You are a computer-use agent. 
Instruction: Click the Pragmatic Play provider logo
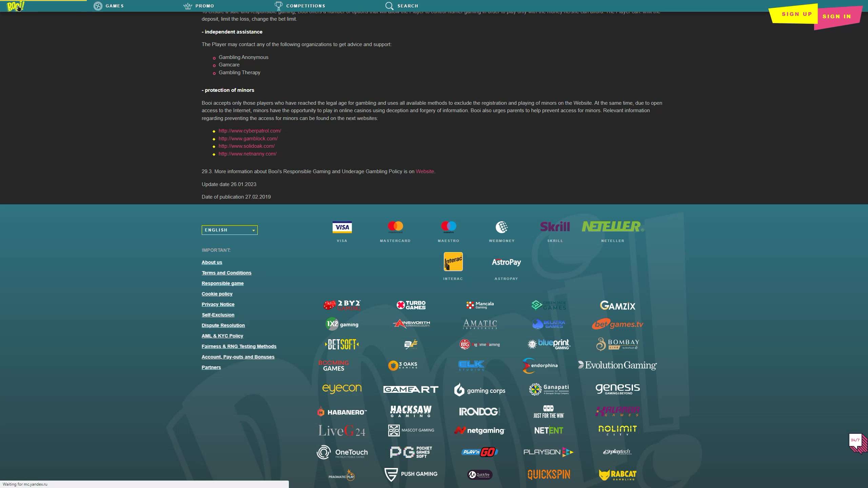pyautogui.click(x=342, y=476)
